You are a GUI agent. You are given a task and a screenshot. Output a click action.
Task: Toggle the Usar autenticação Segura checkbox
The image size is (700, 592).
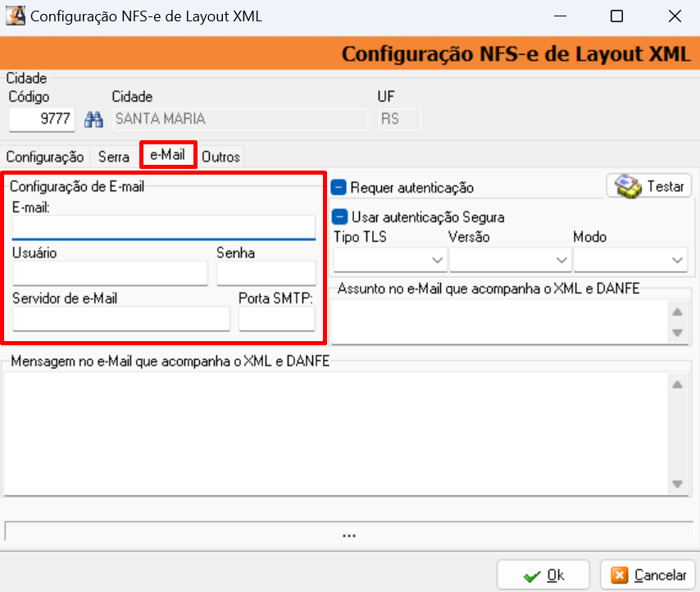(339, 217)
